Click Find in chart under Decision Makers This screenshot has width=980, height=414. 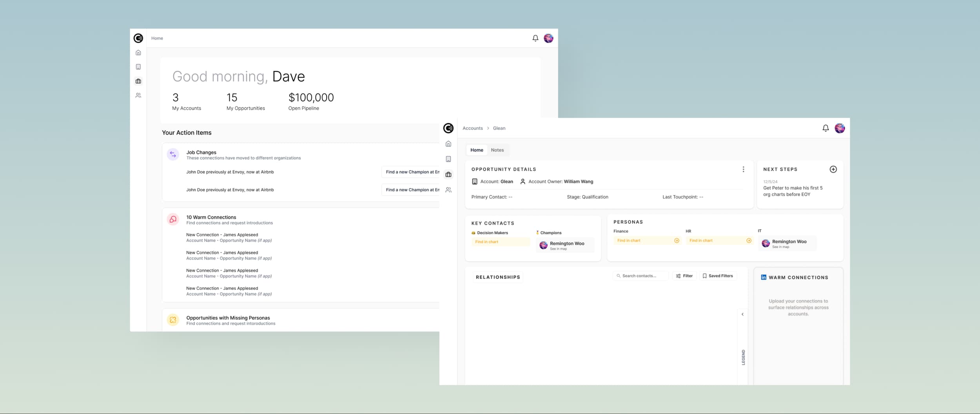(x=501, y=242)
